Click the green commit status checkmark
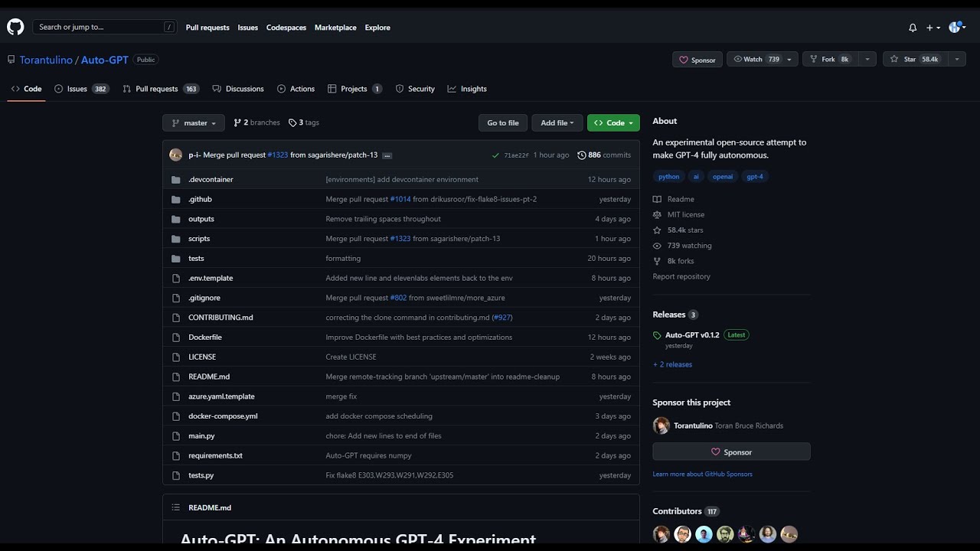 click(496, 155)
